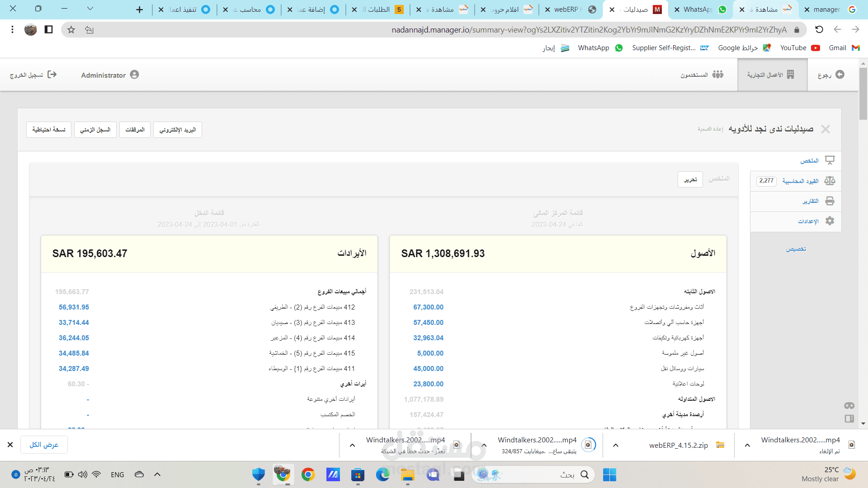This screenshot has height=488, width=868.
Task: Expand options for the cancelled Windtalkers download
Action: [x=747, y=445]
